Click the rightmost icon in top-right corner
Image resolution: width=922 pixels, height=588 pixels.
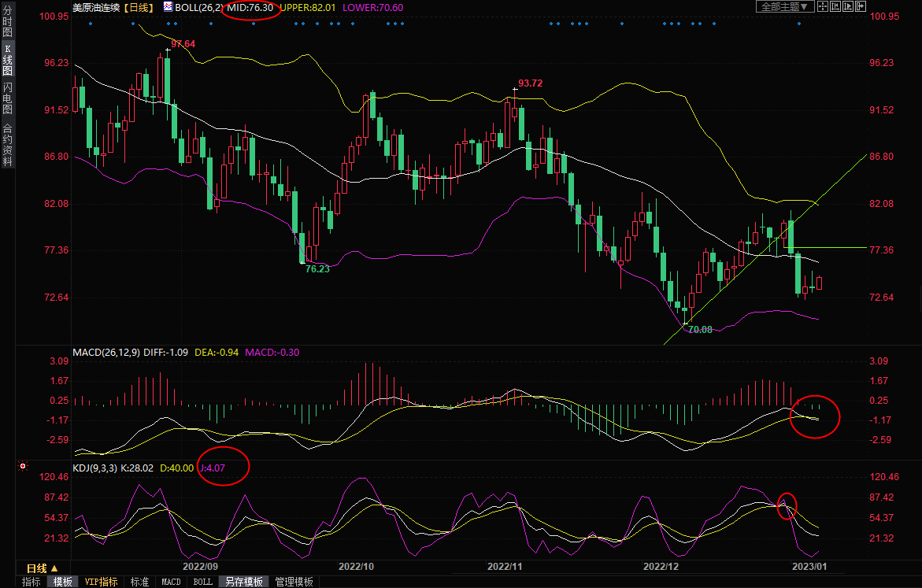(861, 7)
